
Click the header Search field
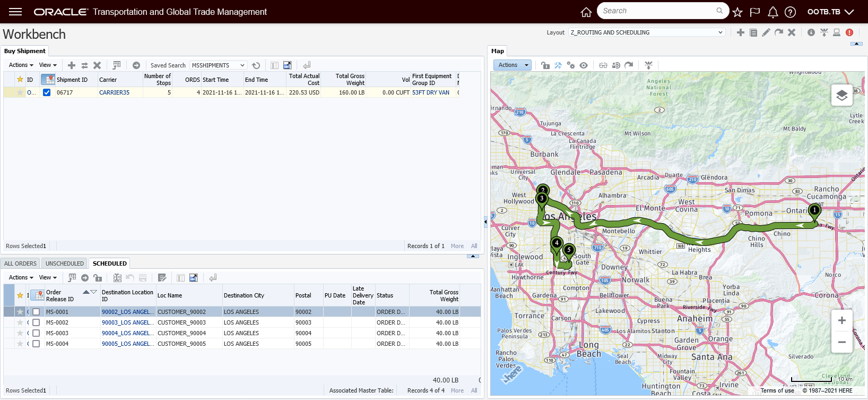(x=657, y=11)
